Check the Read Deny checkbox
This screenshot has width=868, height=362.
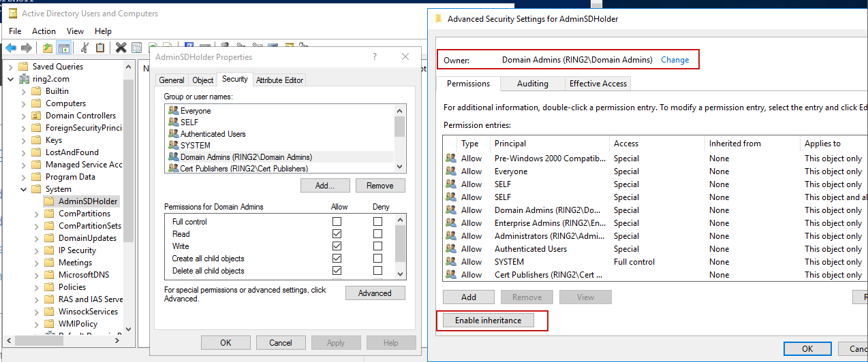377,234
